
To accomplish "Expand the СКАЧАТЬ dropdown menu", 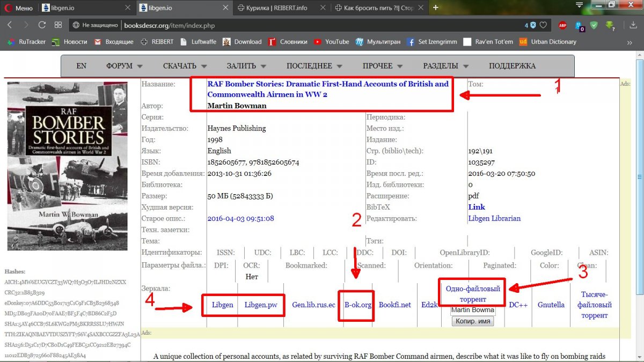I will pos(185,66).
